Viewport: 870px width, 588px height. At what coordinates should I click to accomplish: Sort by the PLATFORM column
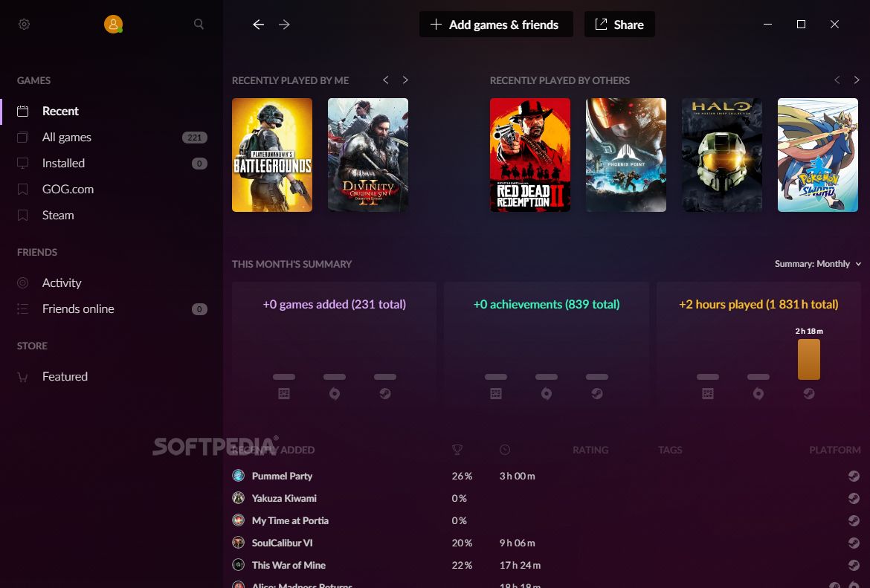pyautogui.click(x=835, y=450)
